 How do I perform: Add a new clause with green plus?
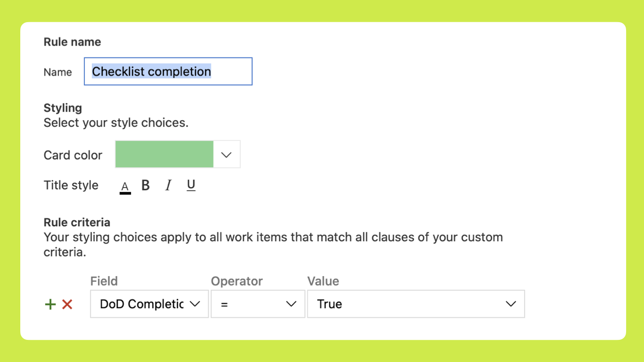pos(50,304)
